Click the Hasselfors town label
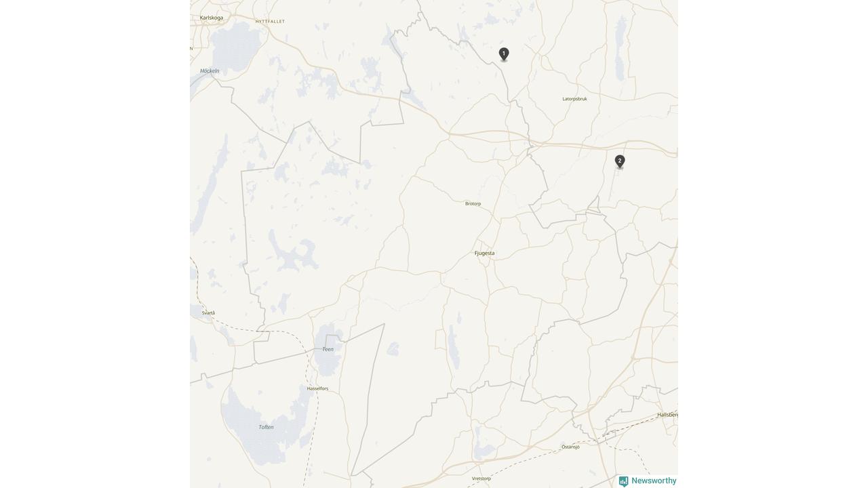This screenshot has height=488, width=868. (x=317, y=388)
